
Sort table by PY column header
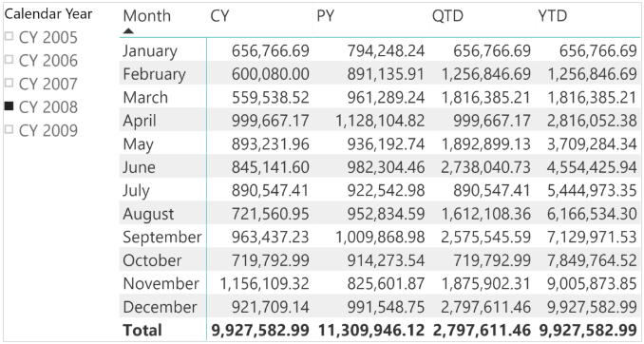tap(326, 16)
